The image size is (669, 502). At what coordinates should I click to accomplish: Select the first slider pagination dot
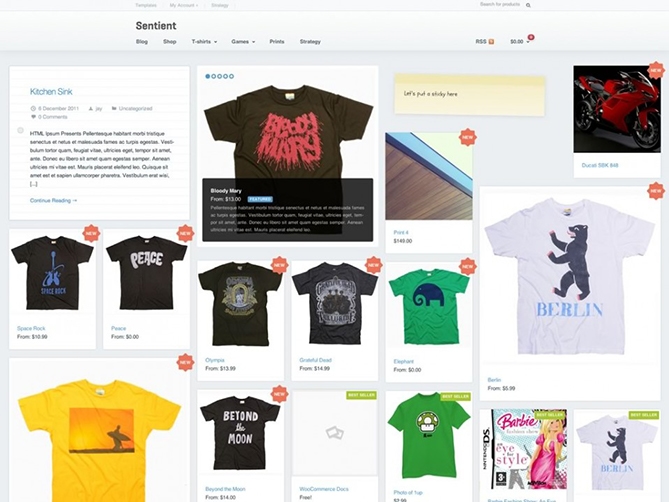coord(208,76)
